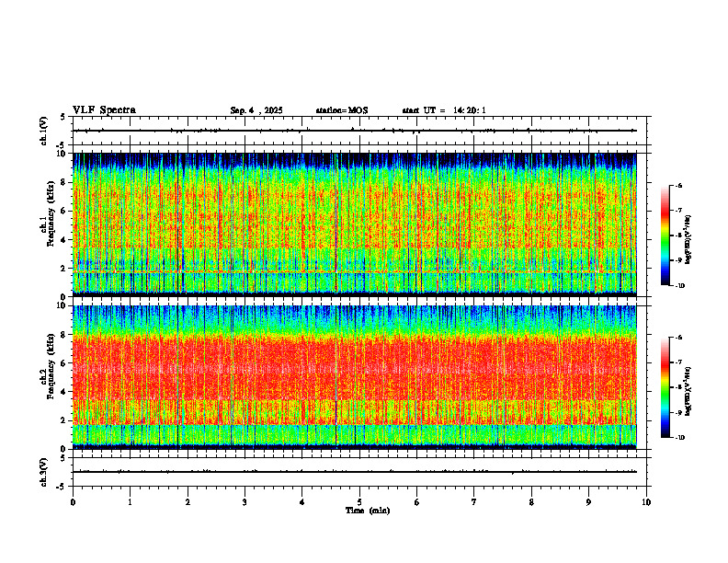Click the "-10" label on ch.2 color scale
The image size is (728, 563).
coord(680,438)
